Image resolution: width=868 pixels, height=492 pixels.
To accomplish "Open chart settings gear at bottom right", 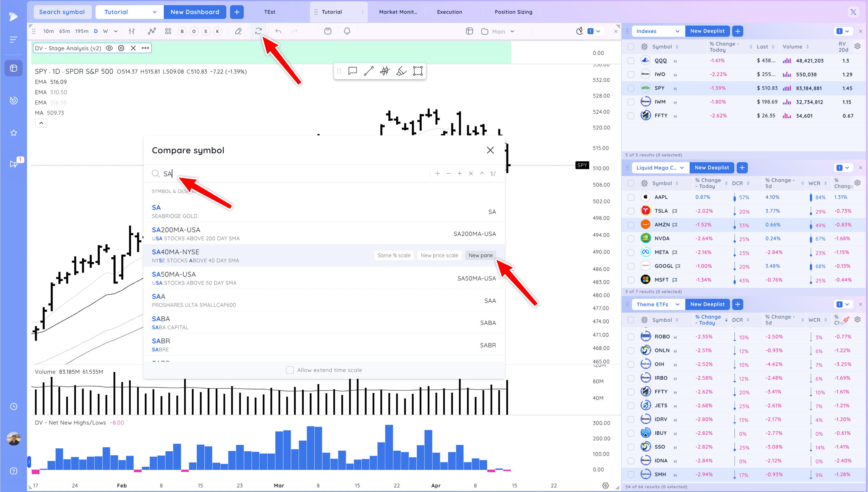I will pyautogui.click(x=605, y=485).
